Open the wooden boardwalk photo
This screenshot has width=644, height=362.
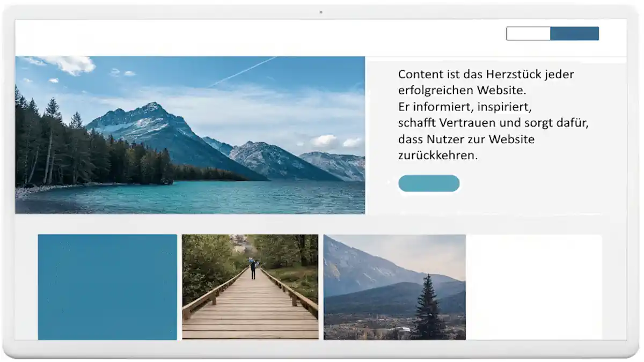point(250,287)
